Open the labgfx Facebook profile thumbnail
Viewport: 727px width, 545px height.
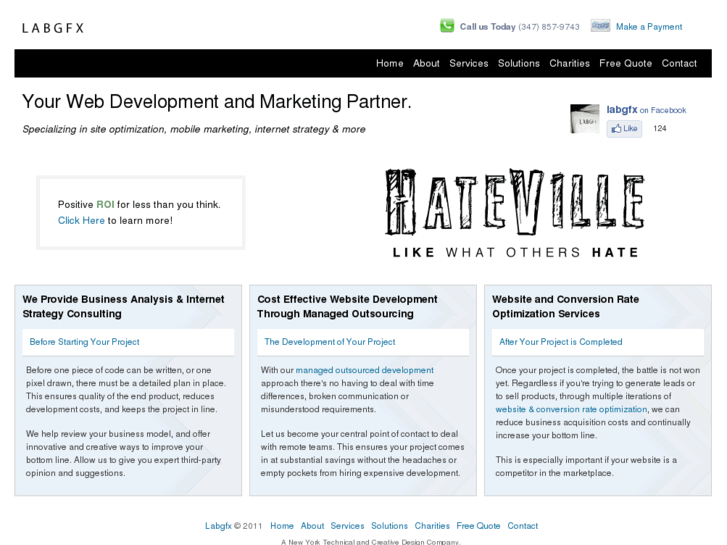click(x=584, y=119)
